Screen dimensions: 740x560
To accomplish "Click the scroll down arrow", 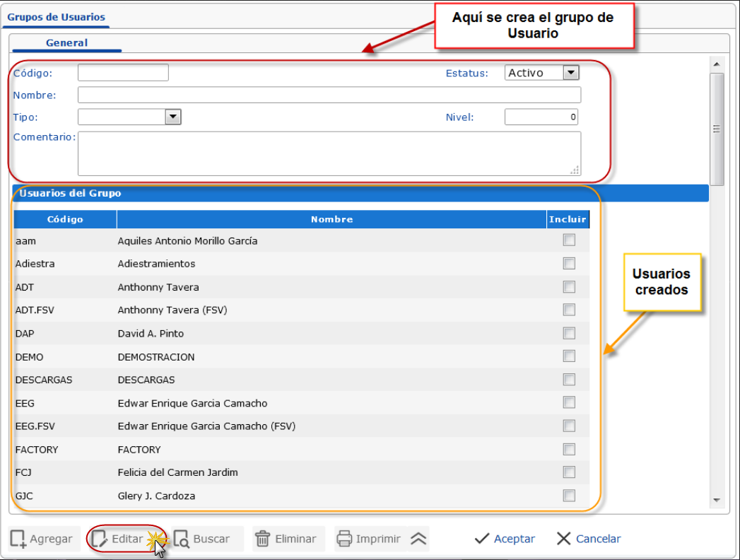I will pos(717,500).
